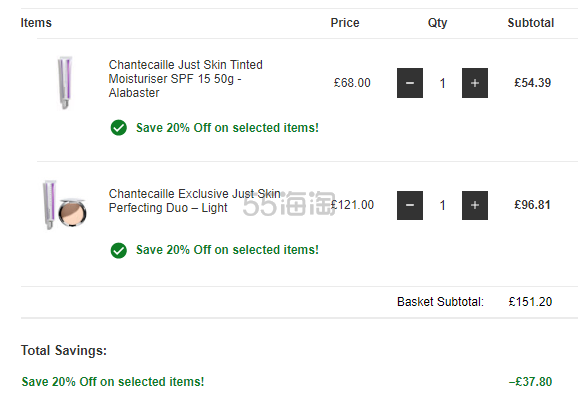
Task: Open Tinted Moisturiser SPF 15 product thumbnail
Action: pyautogui.click(x=65, y=83)
